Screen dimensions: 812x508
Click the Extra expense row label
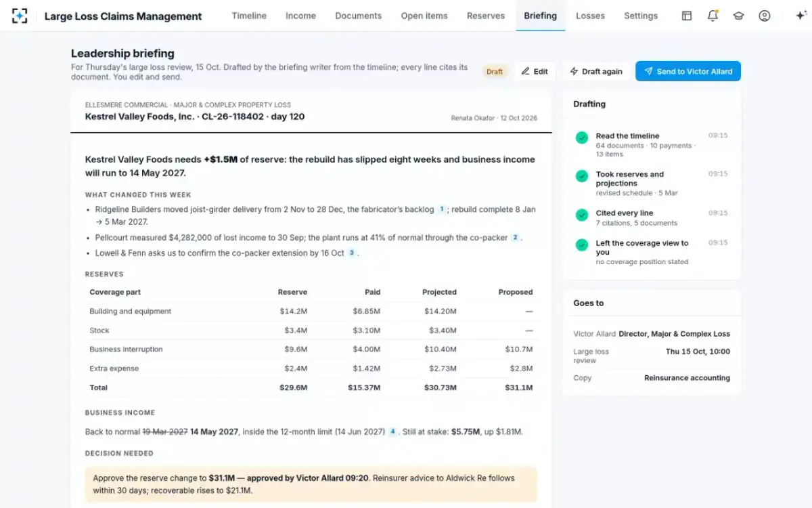[x=114, y=368]
